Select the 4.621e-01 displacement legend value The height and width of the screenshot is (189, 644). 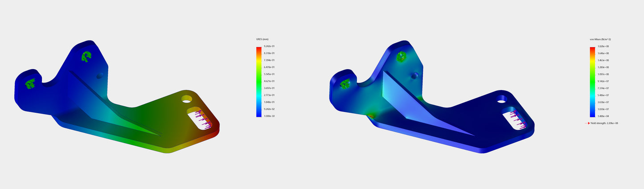[x=269, y=81]
